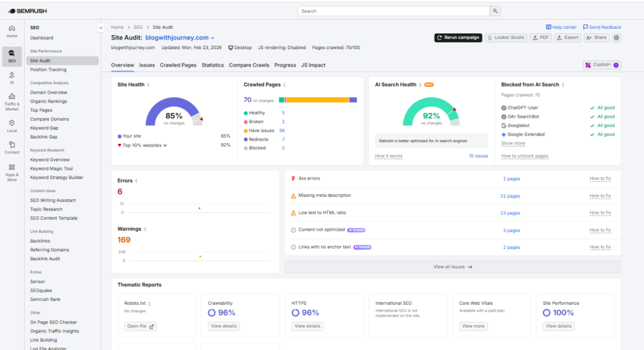
Task: Click the Crawled Pages colored bar
Action: click(x=318, y=100)
